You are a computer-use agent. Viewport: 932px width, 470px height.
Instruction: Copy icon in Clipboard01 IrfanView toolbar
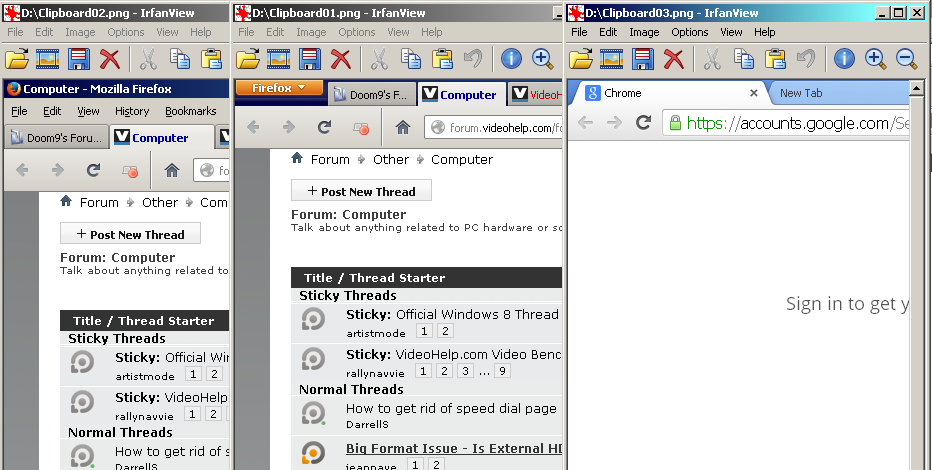tap(410, 59)
